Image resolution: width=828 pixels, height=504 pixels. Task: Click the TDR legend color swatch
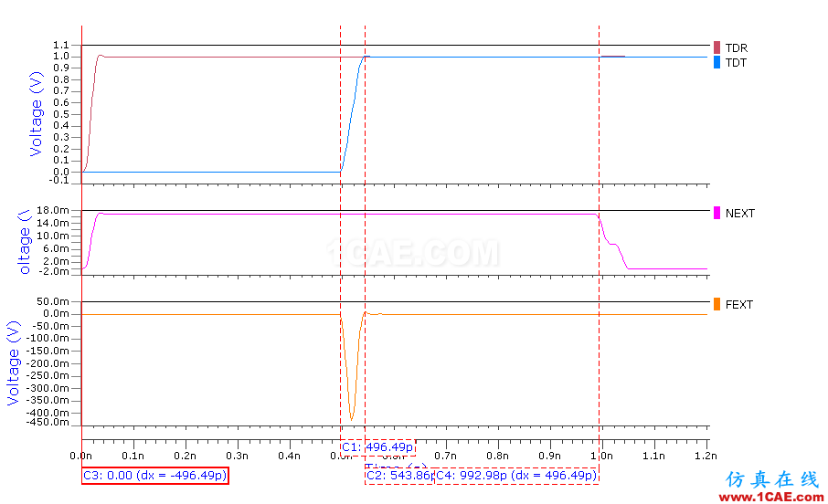pyautogui.click(x=717, y=47)
